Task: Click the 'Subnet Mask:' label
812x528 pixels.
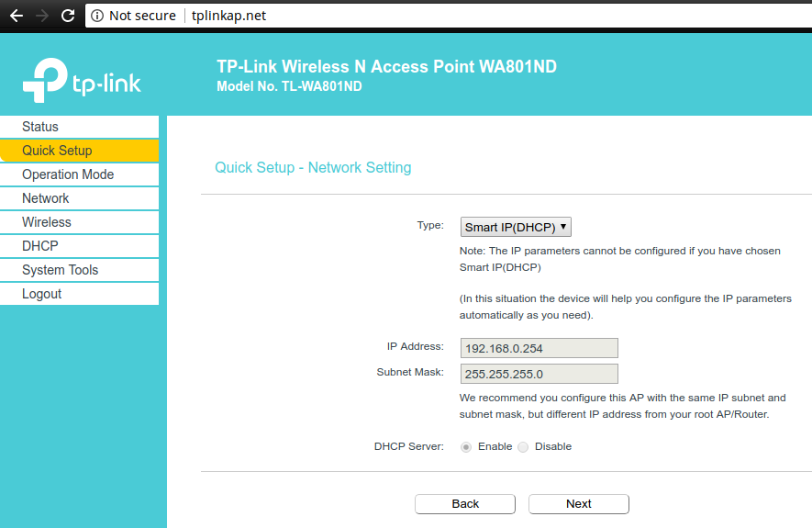Action: coord(410,372)
